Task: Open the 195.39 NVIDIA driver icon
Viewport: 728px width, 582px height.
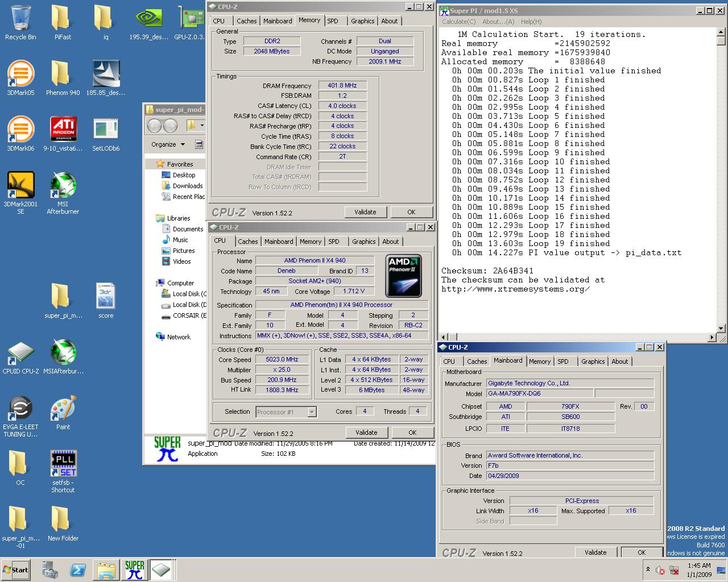Action: click(148, 23)
